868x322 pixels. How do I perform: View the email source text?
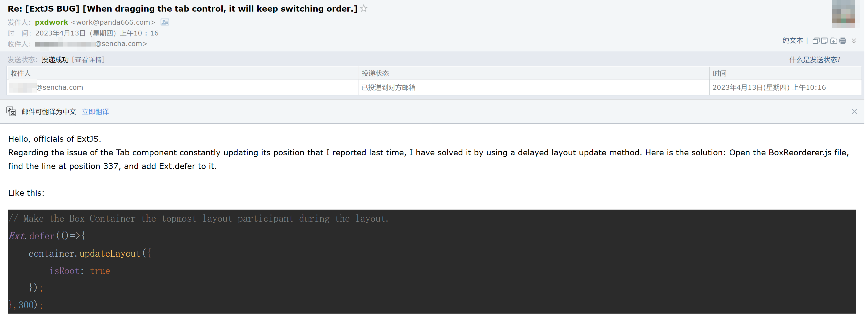coord(824,40)
